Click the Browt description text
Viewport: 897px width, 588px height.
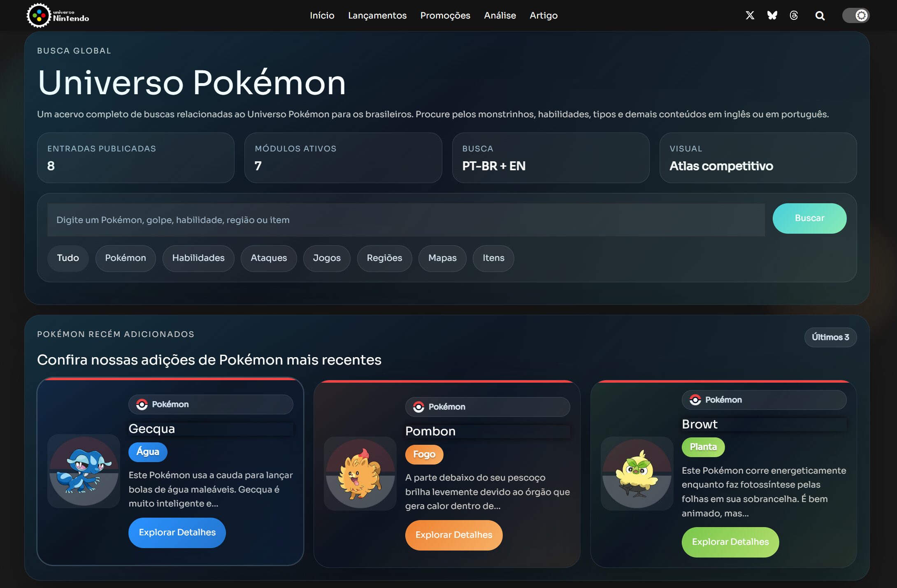(x=764, y=492)
